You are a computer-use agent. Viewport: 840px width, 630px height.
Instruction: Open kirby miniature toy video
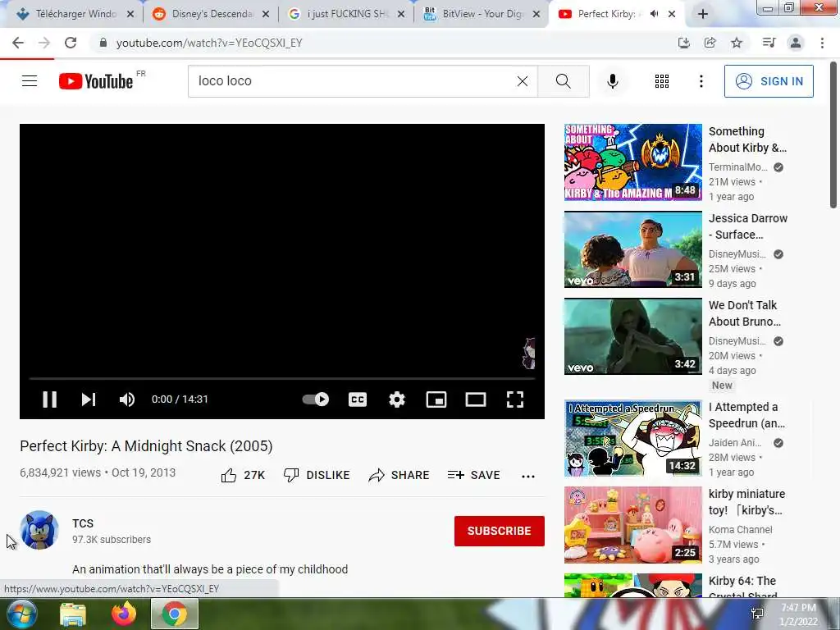click(632, 525)
